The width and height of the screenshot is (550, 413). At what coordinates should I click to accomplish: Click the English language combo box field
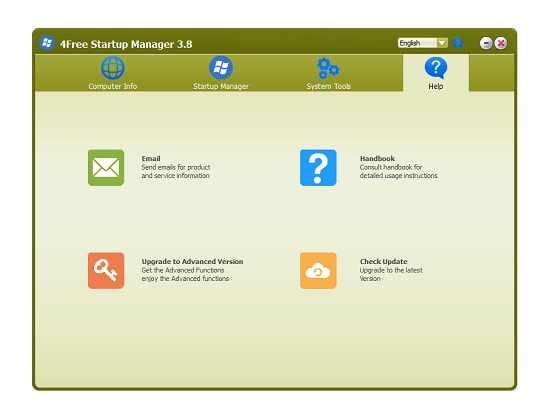click(x=423, y=43)
